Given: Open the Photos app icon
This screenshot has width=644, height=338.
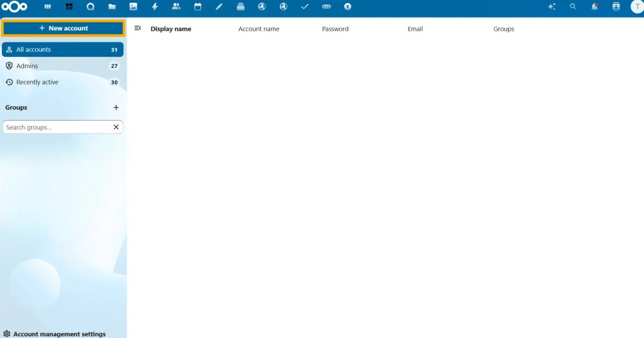Looking at the screenshot, I should click(x=133, y=7).
